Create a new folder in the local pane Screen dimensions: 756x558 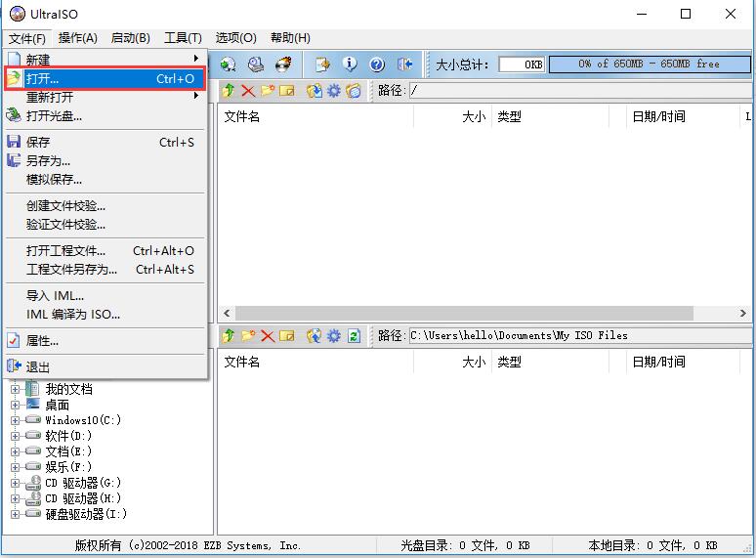[248, 335]
